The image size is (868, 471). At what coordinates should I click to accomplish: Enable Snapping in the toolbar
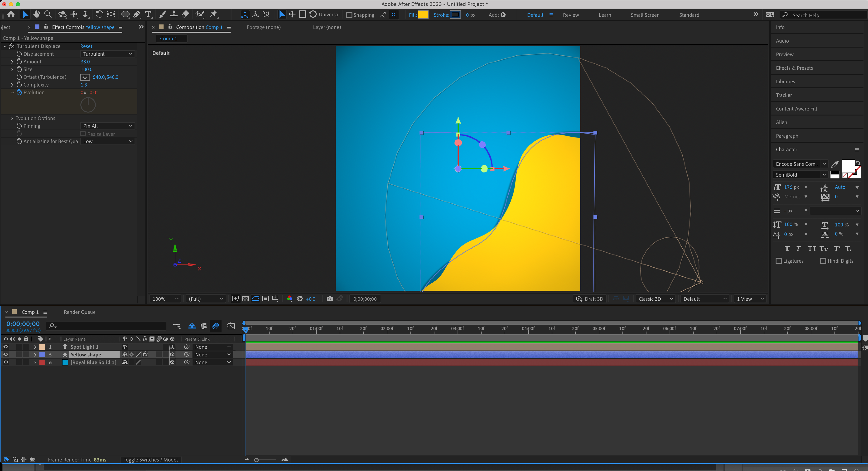[x=349, y=15]
